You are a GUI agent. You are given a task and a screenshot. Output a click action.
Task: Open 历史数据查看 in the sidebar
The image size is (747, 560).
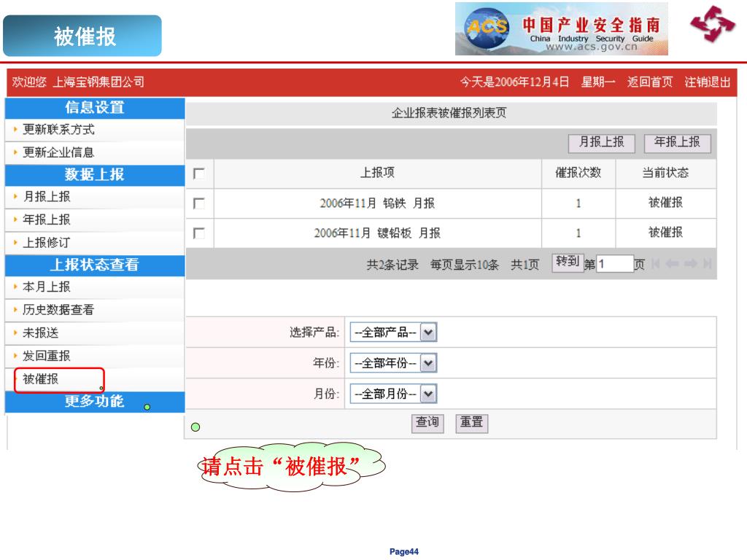coord(58,310)
